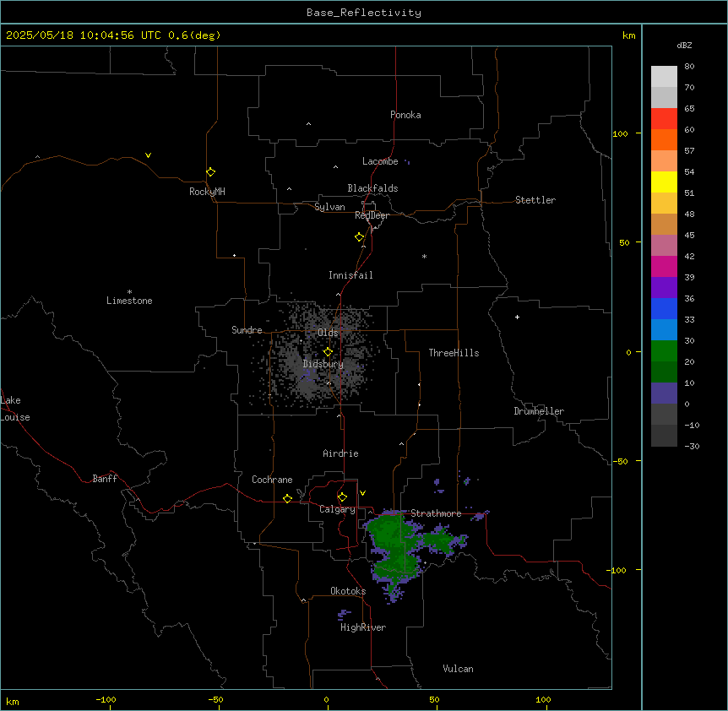Click the Cochrane city label
Viewport: 728px width, 711px height.
coord(272,480)
